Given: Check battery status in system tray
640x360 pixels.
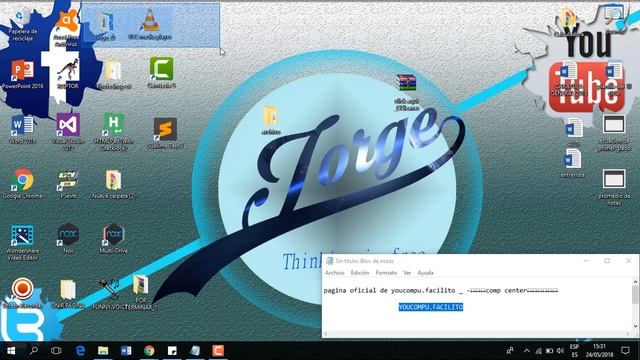Looking at the screenshot, I should (x=549, y=351).
